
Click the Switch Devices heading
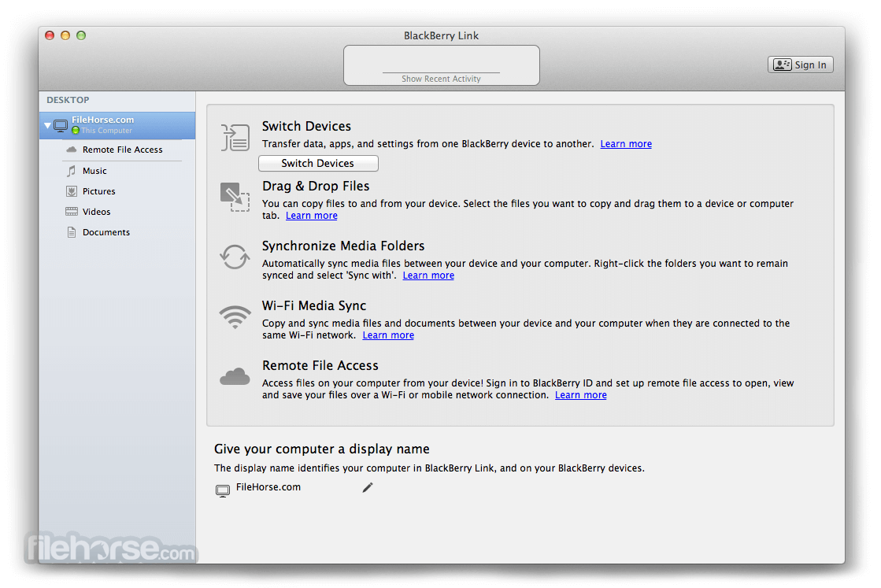tap(306, 127)
